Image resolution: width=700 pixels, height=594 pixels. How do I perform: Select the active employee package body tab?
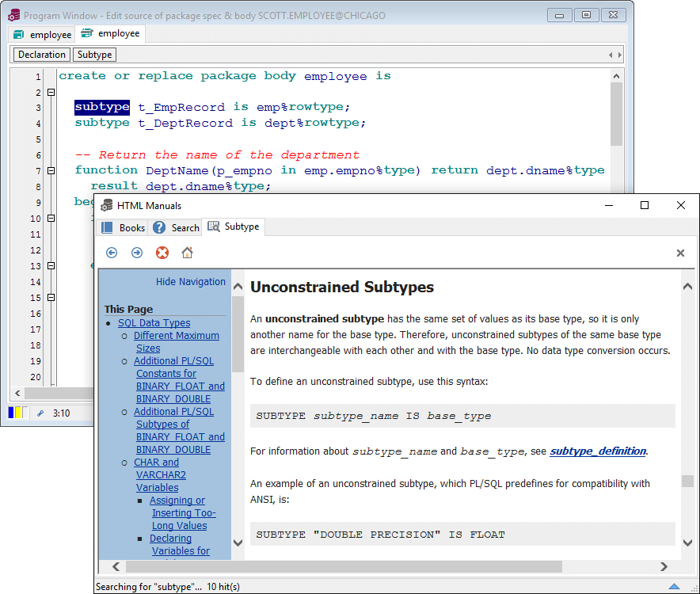click(110, 33)
